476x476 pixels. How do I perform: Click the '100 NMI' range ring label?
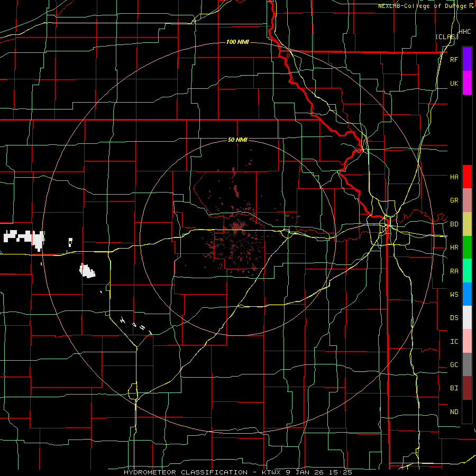[237, 42]
